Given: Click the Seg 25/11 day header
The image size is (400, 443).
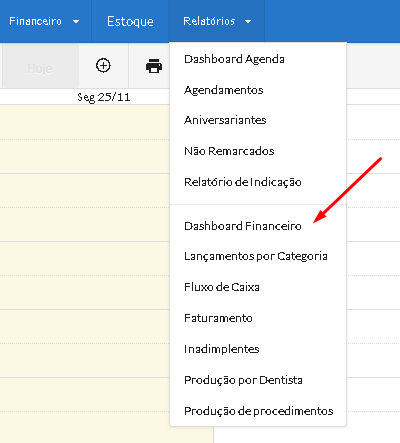Looking at the screenshot, I should click(104, 97).
